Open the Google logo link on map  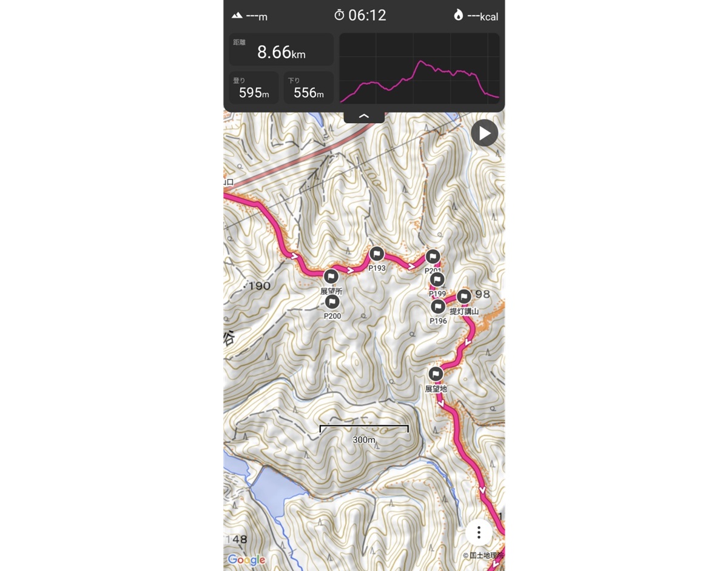(x=246, y=559)
